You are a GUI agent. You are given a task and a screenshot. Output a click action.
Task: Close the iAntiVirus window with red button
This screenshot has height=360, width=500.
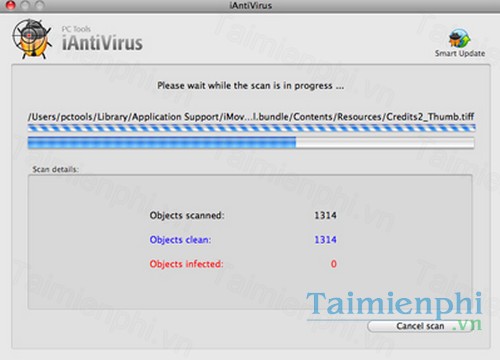pyautogui.click(x=11, y=5)
